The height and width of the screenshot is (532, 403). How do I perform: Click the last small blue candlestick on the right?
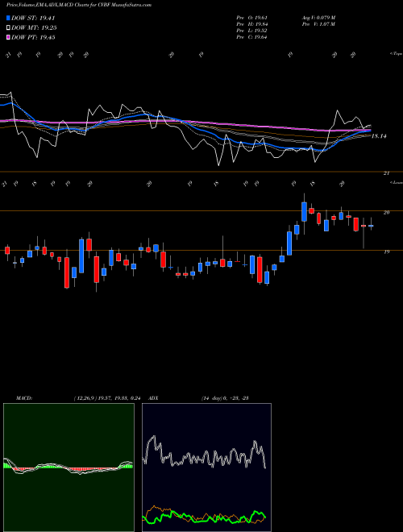[x=371, y=226]
